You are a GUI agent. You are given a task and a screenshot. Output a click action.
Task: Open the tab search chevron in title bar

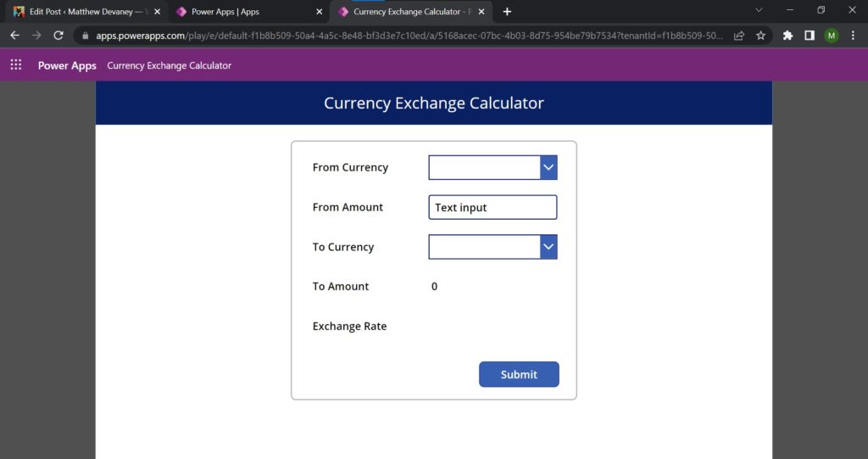pyautogui.click(x=759, y=10)
